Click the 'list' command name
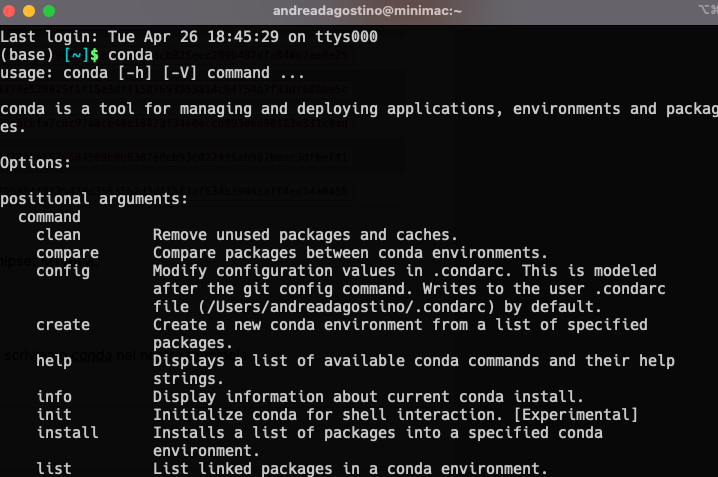 pyautogui.click(x=54, y=468)
